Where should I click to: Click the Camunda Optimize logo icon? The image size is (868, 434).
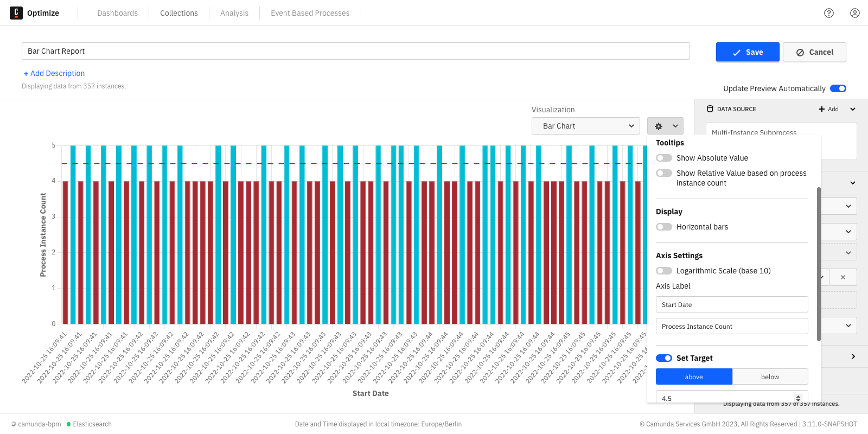[x=16, y=13]
